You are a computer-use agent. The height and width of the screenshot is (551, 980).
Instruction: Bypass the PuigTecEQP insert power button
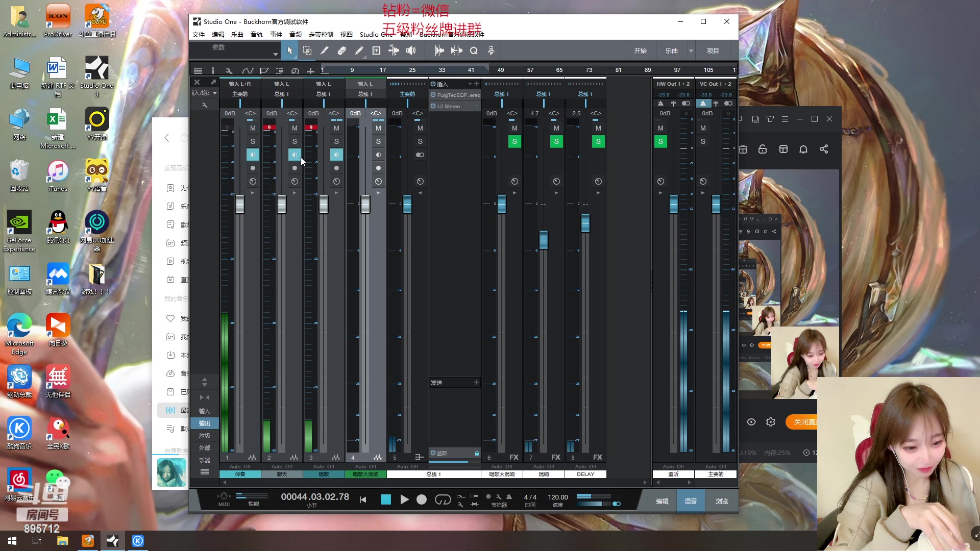[433, 95]
